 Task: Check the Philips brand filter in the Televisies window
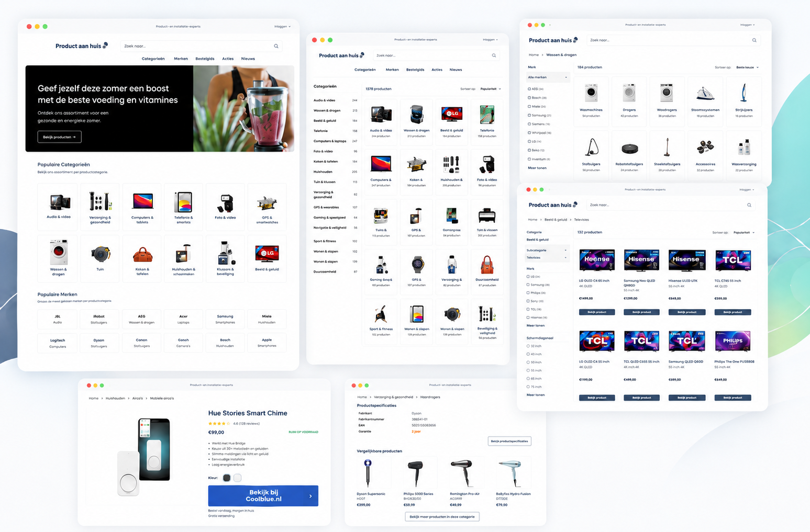point(528,293)
